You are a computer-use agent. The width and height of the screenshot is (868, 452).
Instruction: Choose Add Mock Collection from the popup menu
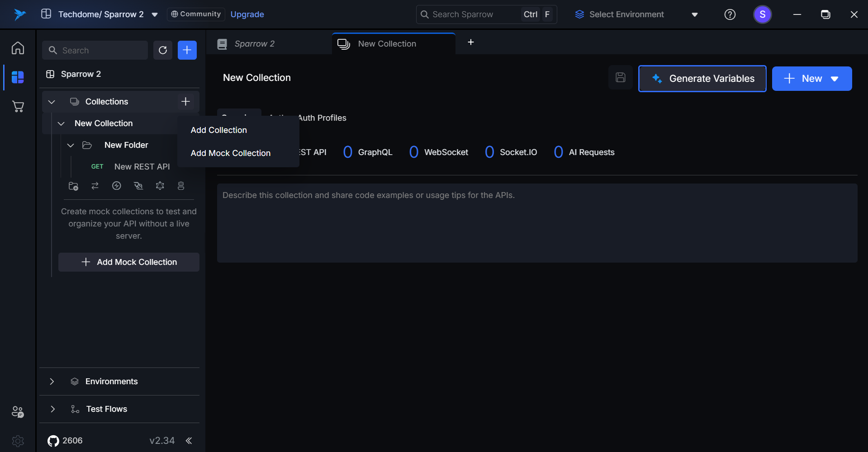(231, 153)
